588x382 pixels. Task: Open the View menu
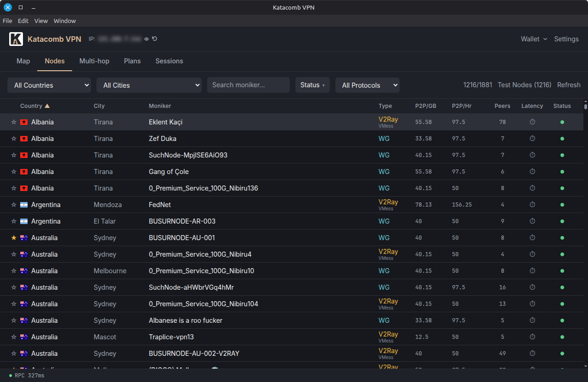tap(41, 21)
